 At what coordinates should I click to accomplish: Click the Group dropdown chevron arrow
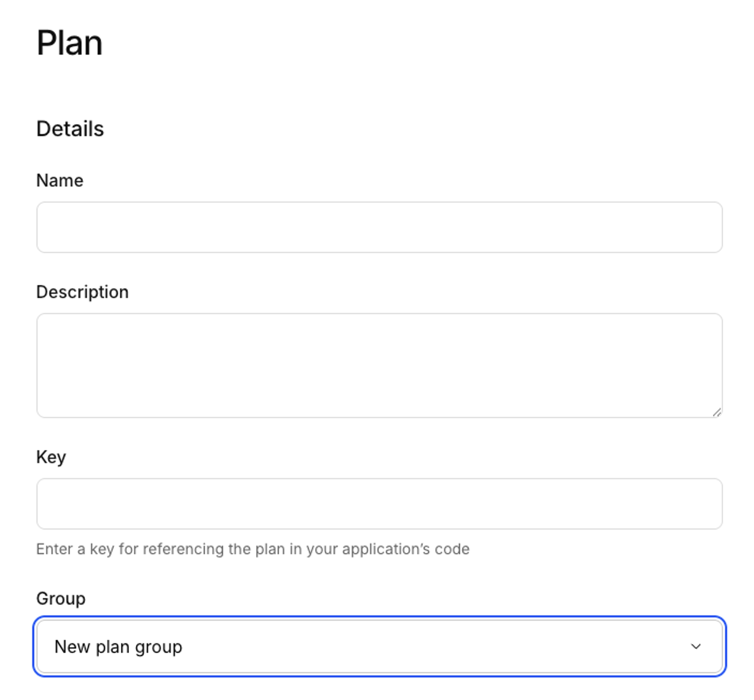695,646
